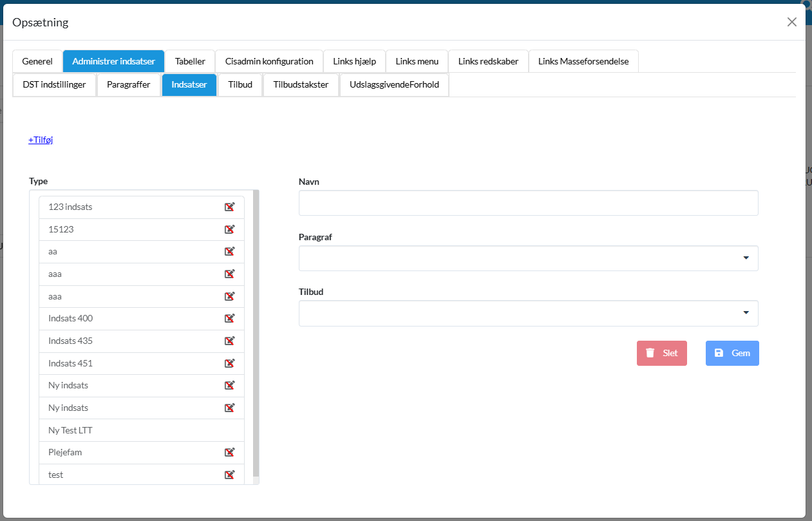812x521 pixels.
Task: Open the Tilbudstakster sub-tab
Action: click(x=301, y=84)
